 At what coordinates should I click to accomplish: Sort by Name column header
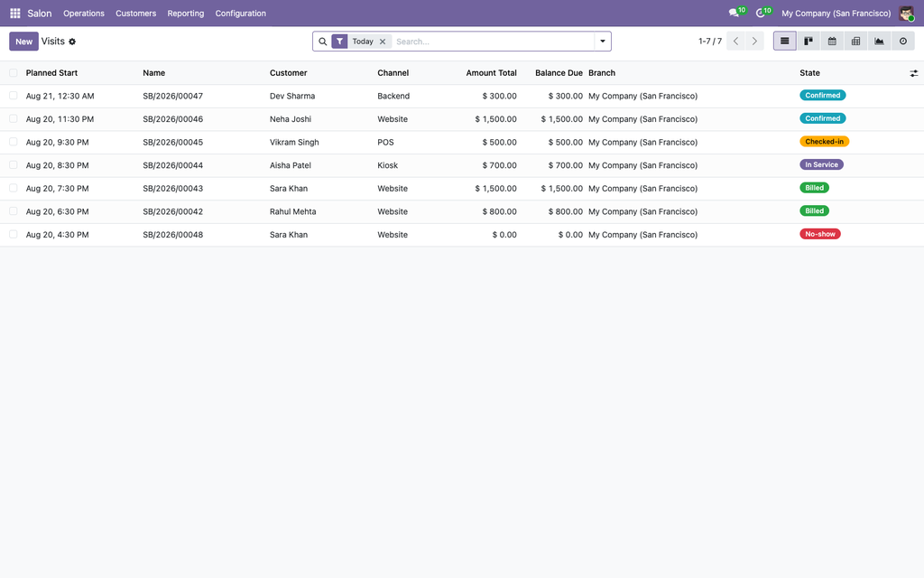(153, 73)
